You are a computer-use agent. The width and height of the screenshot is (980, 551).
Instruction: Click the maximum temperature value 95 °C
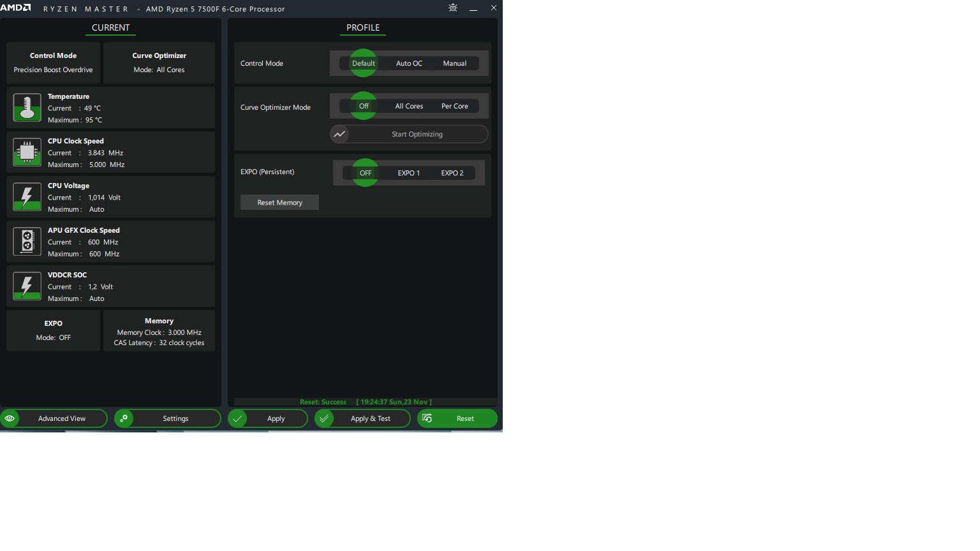click(x=94, y=120)
